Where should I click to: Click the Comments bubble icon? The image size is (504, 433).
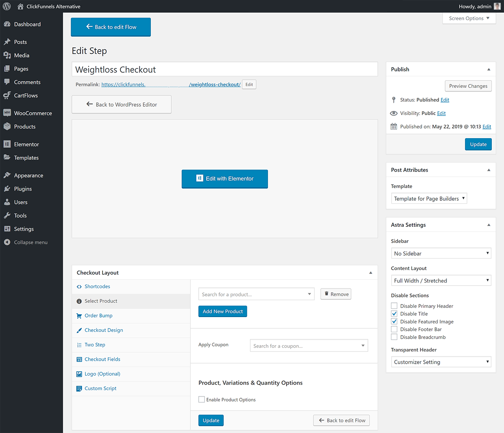click(7, 82)
